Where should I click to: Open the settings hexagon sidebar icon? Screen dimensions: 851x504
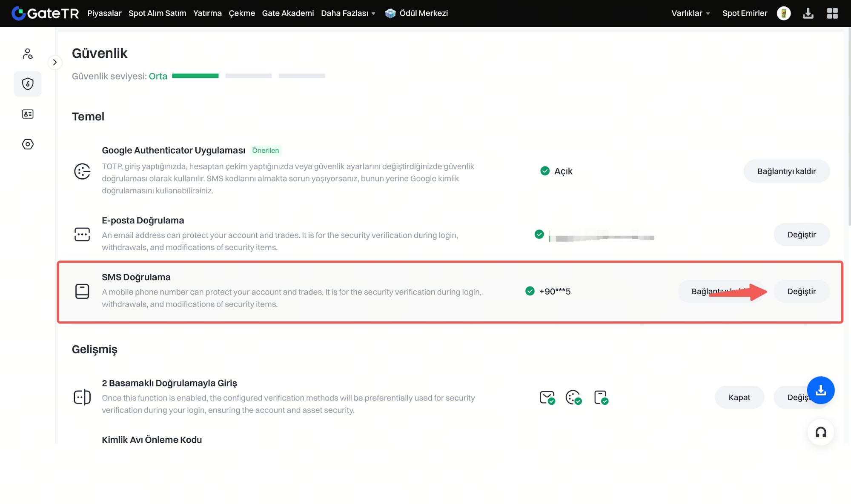pos(28,144)
